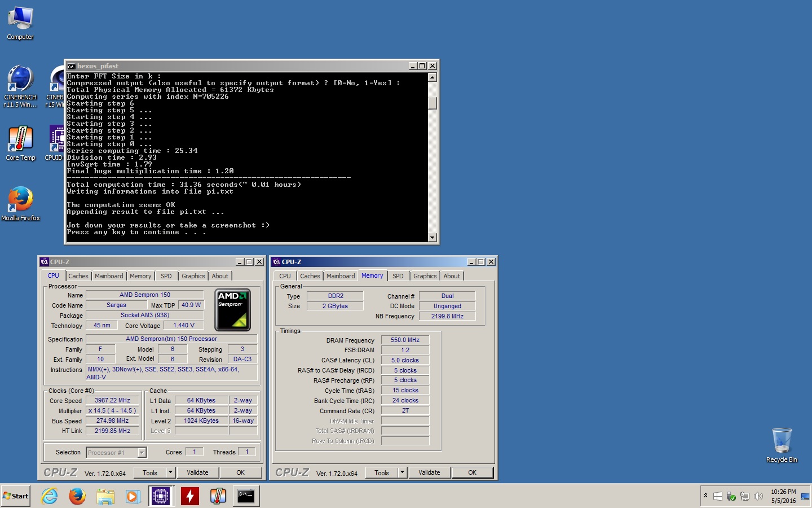This screenshot has width=812, height=508.
Task: Click the Name field AMD Sempron 150
Action: 145,295
